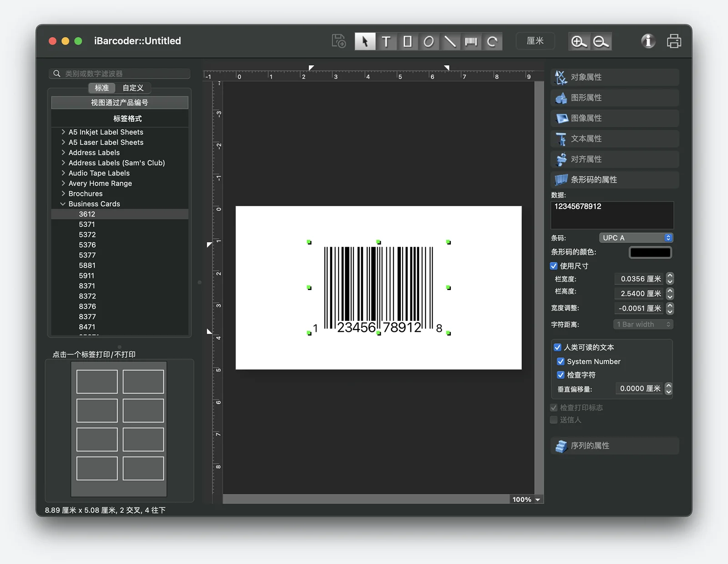
Task: Select the Text tool
Action: pyautogui.click(x=386, y=41)
